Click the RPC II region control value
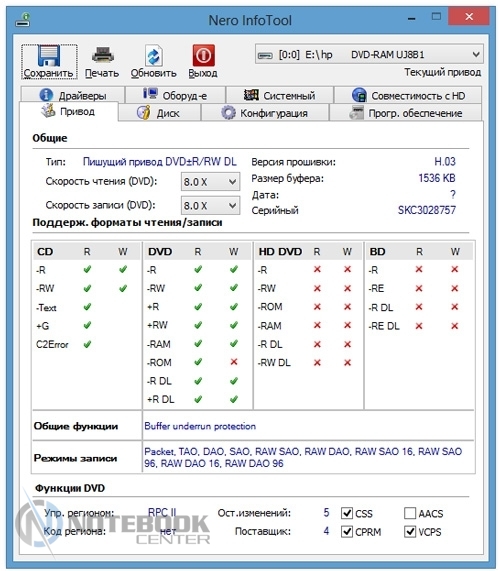Viewport: 500px width, 571px height. [162, 512]
